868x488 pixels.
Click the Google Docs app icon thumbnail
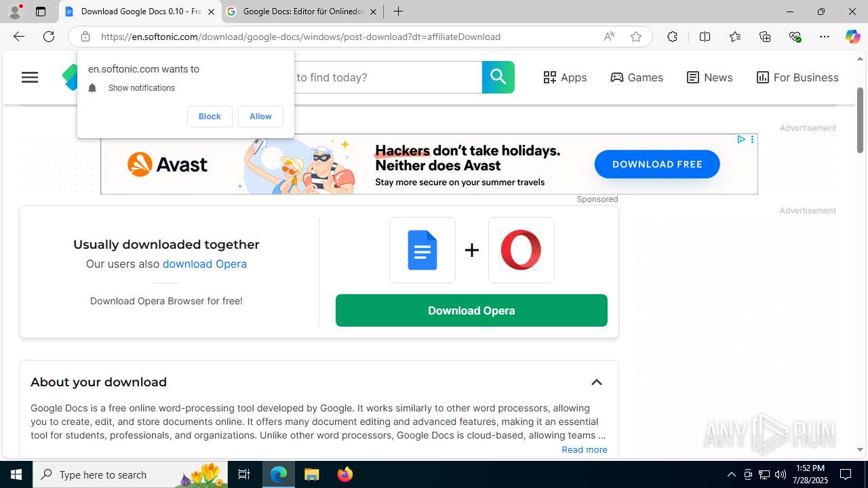pos(422,250)
